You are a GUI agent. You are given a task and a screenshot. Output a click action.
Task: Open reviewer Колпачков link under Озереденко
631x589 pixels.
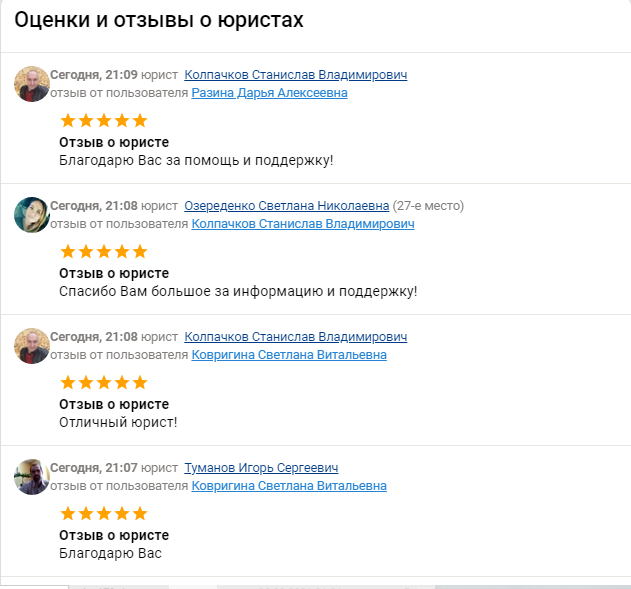302,224
